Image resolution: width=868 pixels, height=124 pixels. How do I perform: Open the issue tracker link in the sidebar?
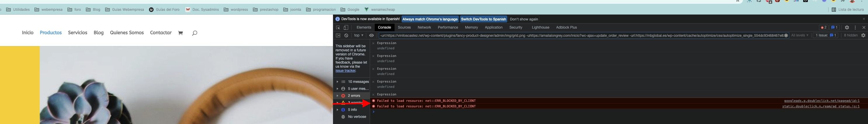point(346,71)
